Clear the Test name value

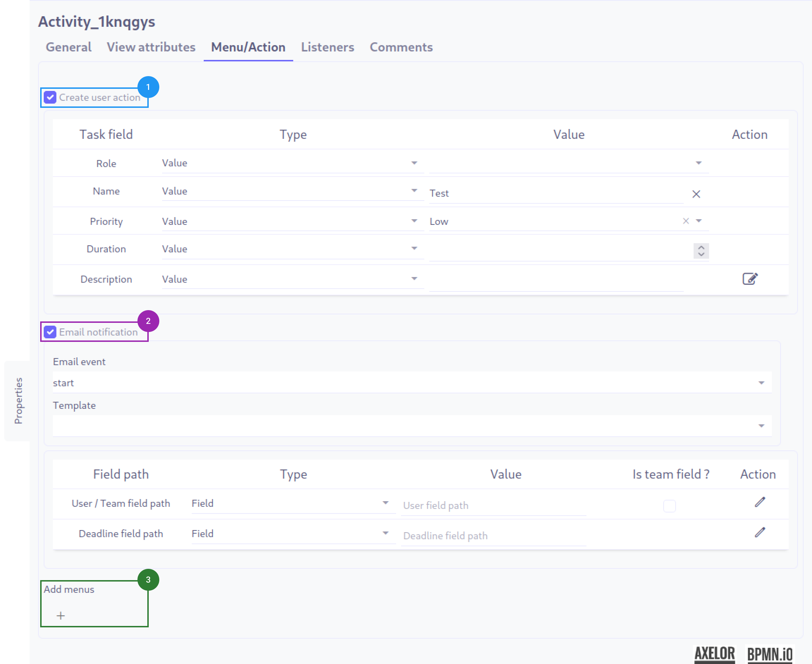(x=696, y=194)
